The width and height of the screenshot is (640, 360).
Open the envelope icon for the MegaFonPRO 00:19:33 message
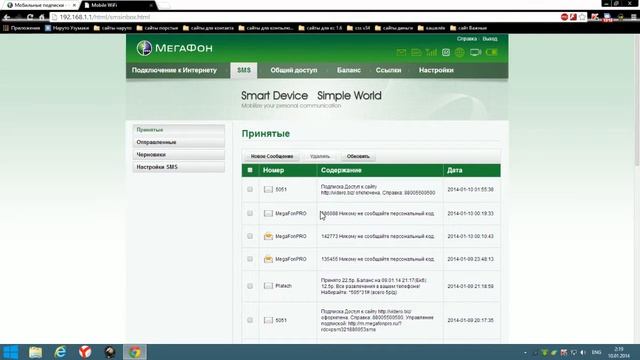point(268,213)
